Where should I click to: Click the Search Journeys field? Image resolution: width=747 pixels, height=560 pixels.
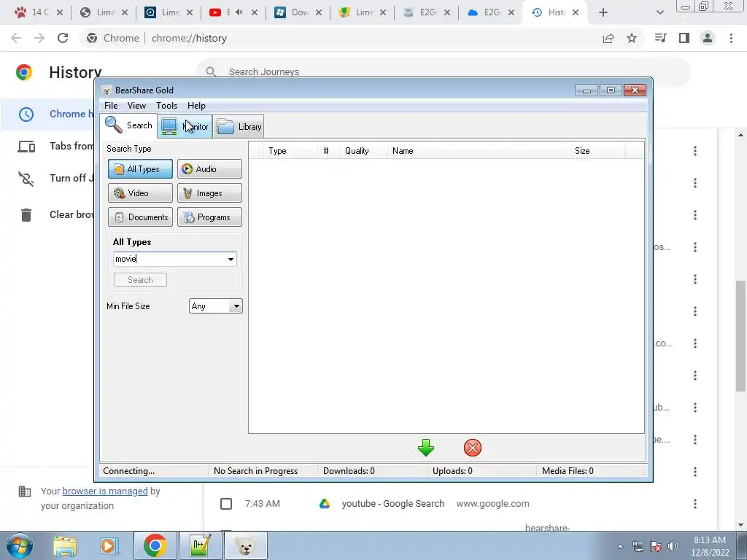pyautogui.click(x=443, y=72)
